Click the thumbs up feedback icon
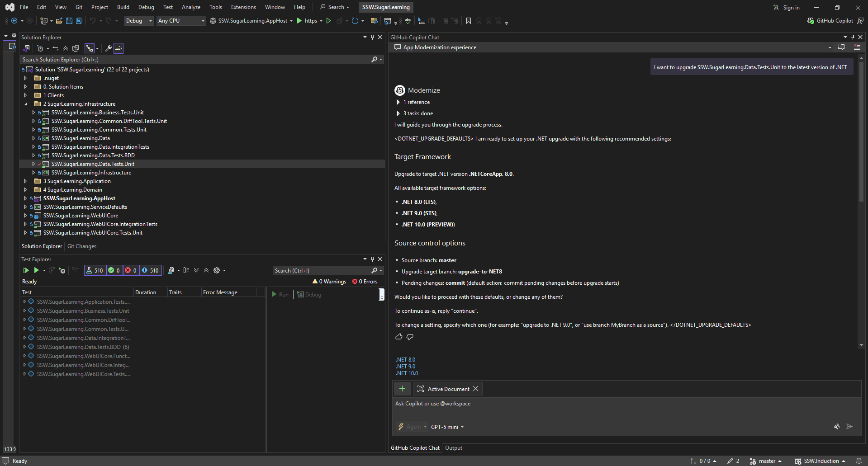The width and height of the screenshot is (868, 466). pyautogui.click(x=398, y=337)
